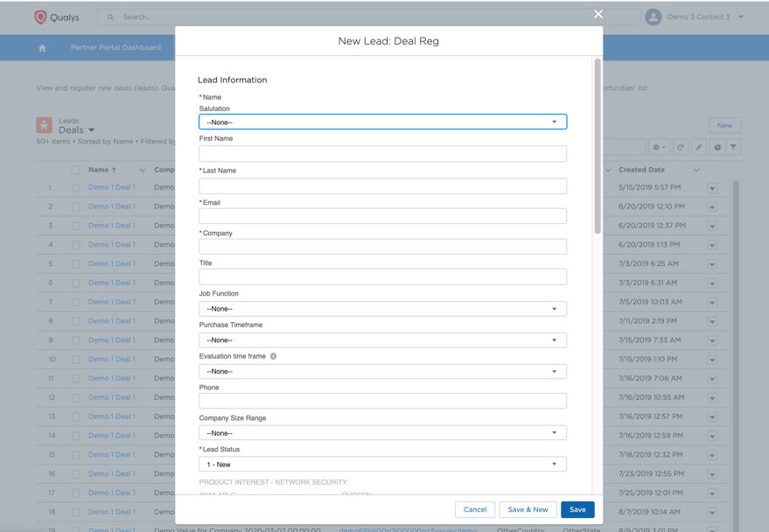Check the box for row 5
This screenshot has height=532, width=769.
pyautogui.click(x=75, y=264)
